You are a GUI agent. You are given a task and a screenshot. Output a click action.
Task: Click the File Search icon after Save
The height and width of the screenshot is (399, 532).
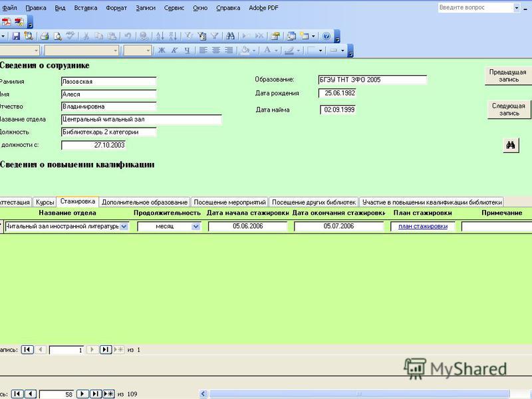[x=29, y=36]
